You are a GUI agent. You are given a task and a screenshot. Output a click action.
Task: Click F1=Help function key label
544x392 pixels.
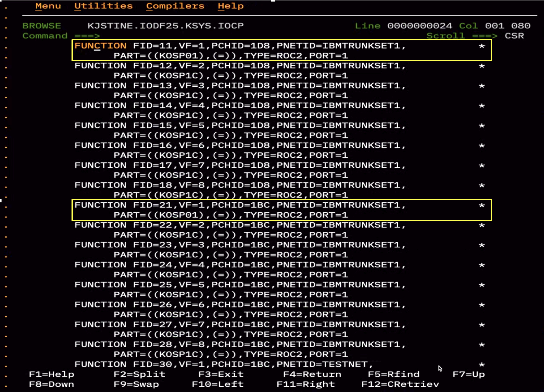51,374
